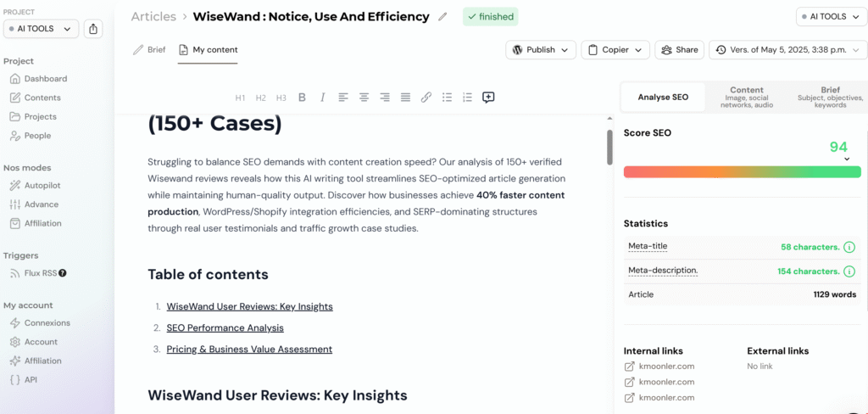Open the AI TOOLS project dropdown in the sidebar
The width and height of the screenshot is (868, 414).
point(41,29)
